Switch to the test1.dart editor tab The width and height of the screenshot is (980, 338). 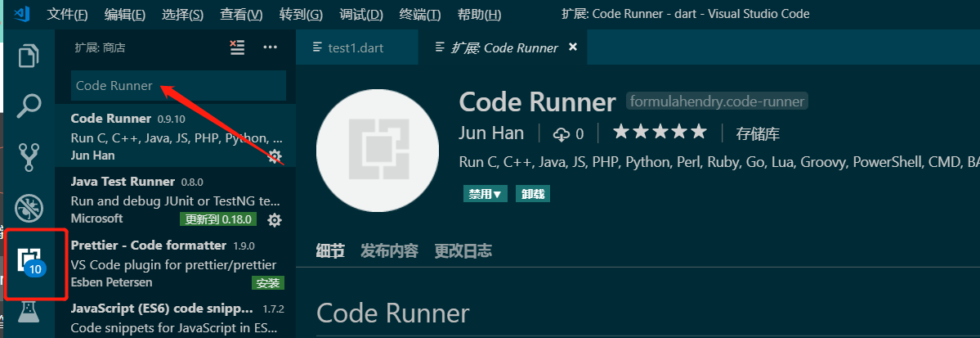pos(357,47)
